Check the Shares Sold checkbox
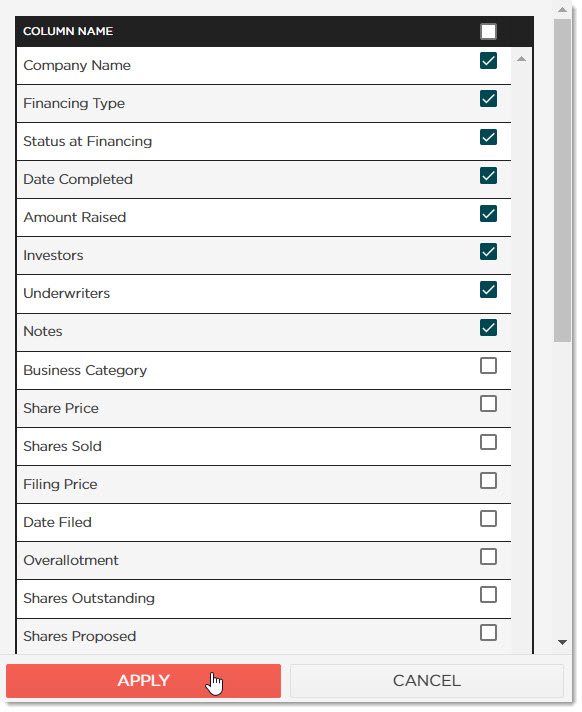Image resolution: width=582 pixels, height=712 pixels. 488,442
